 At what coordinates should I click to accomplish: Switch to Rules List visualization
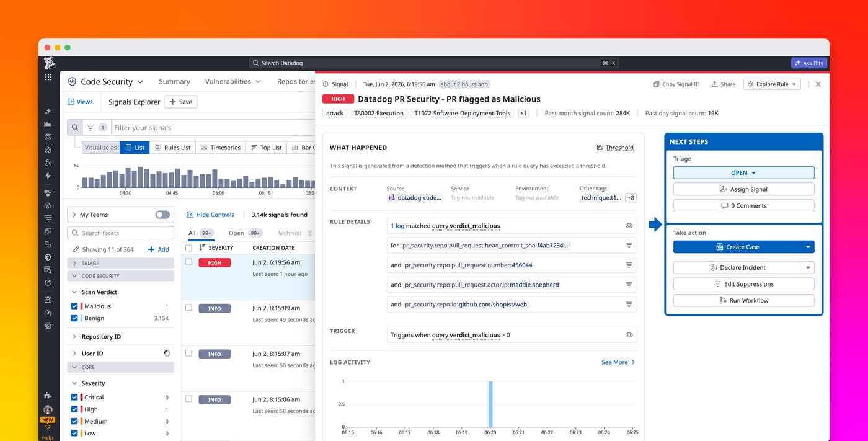tap(172, 148)
